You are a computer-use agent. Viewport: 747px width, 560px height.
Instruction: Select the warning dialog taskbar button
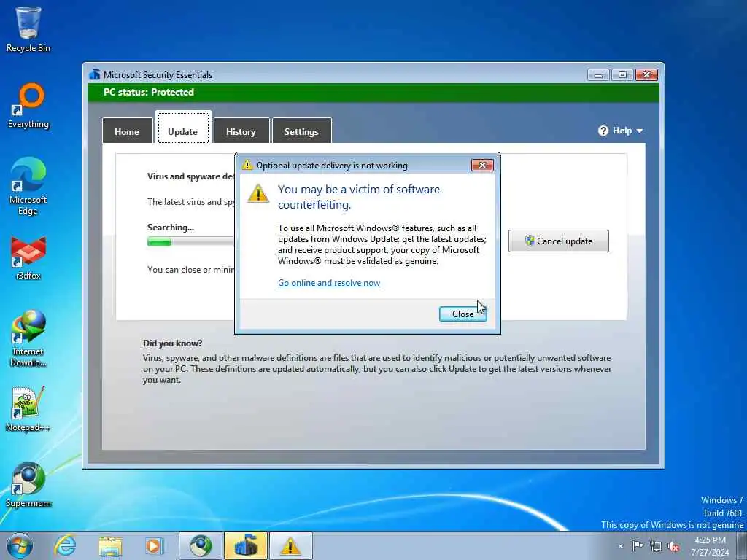point(290,545)
